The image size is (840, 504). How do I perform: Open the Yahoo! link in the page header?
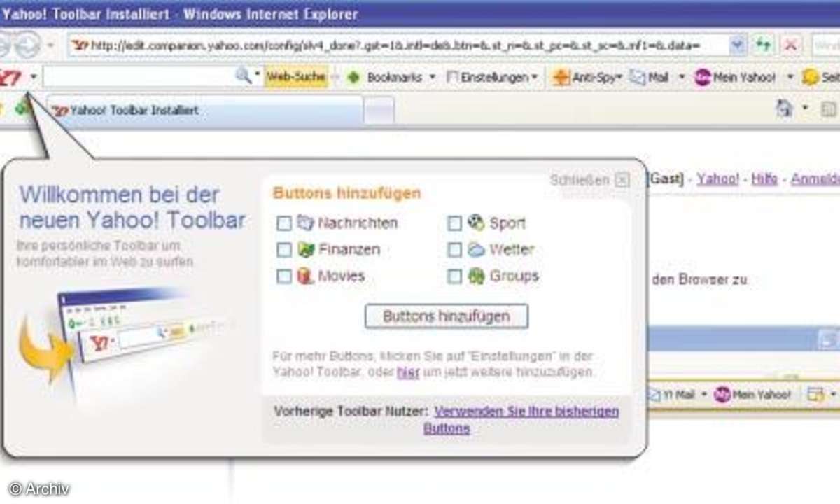[717, 179]
